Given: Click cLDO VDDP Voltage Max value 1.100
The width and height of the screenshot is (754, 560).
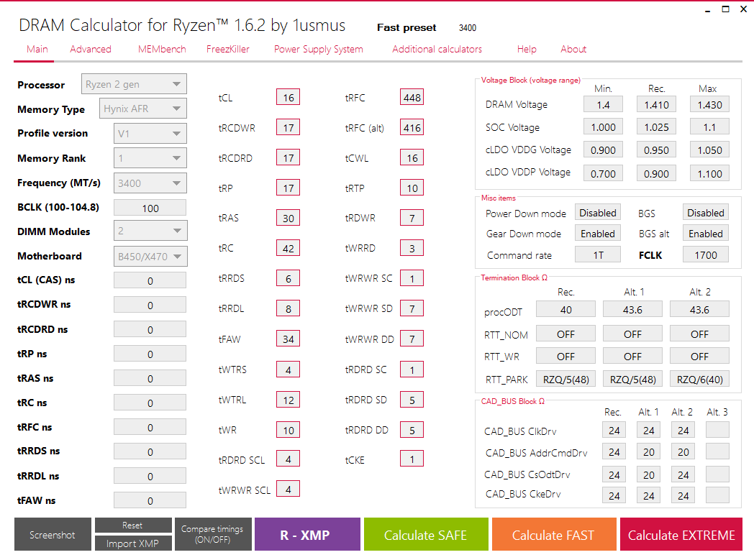Looking at the screenshot, I should pos(710,173).
